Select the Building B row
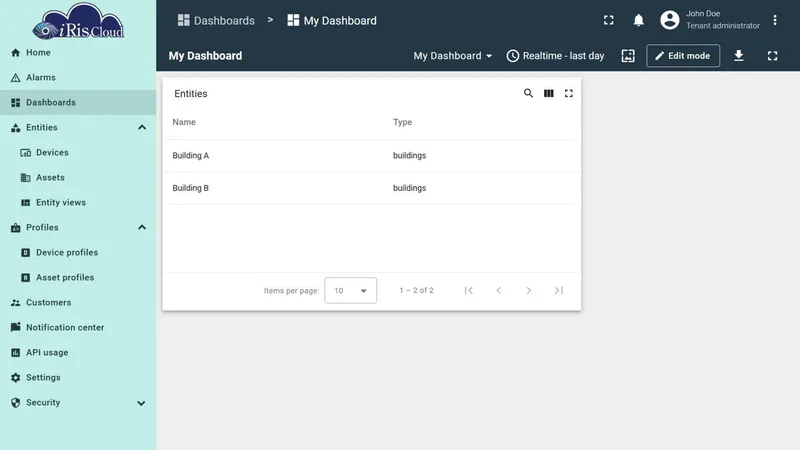Screen dimensions: 800x450 [371, 188]
